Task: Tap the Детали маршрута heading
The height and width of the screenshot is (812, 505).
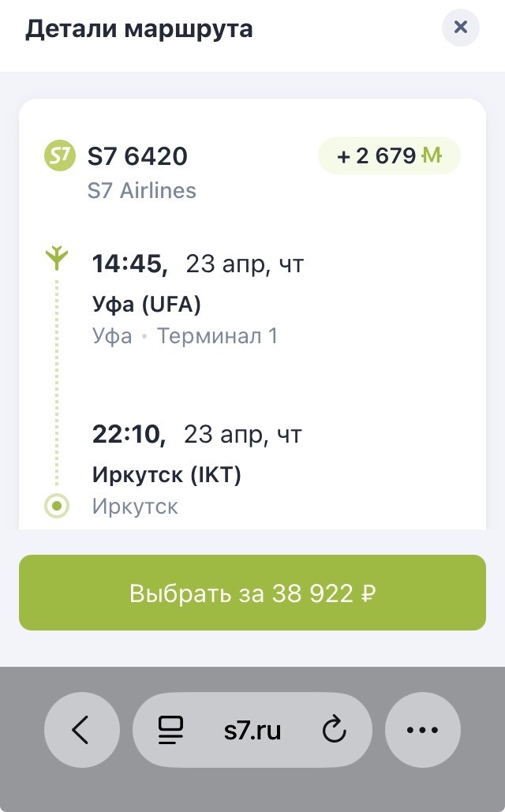Action: [139, 29]
